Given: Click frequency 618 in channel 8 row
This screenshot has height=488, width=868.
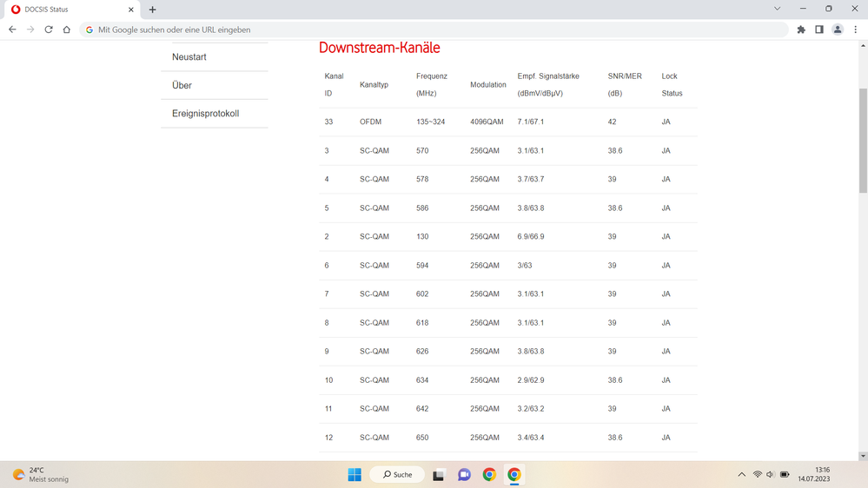Looking at the screenshot, I should (x=422, y=322).
